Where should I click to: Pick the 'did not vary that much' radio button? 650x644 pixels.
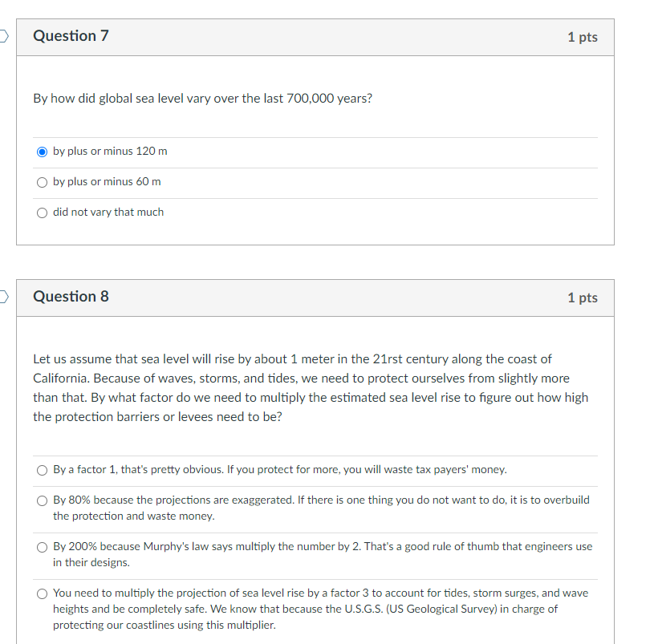click(x=42, y=213)
